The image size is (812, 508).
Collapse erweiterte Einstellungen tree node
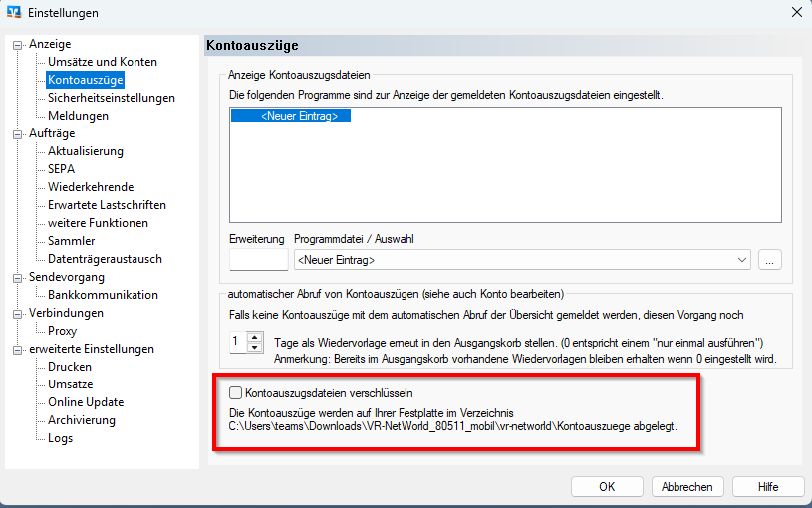coord(18,350)
